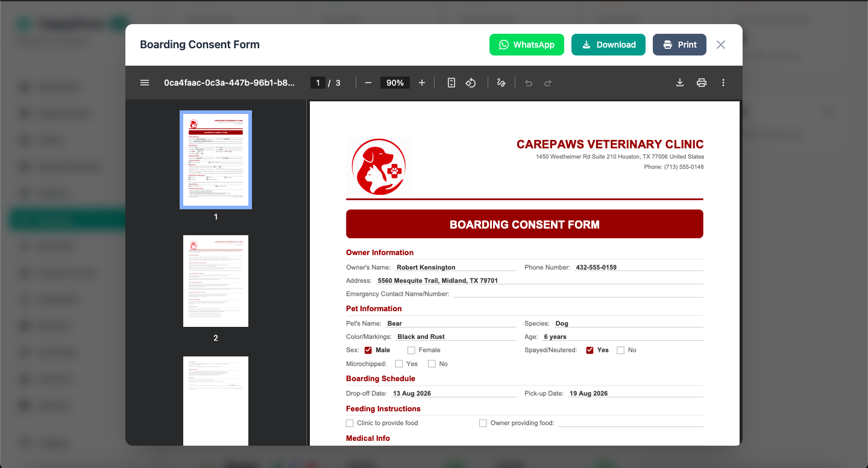868x468 pixels.
Task: Click the fit to page icon
Action: [x=451, y=83]
